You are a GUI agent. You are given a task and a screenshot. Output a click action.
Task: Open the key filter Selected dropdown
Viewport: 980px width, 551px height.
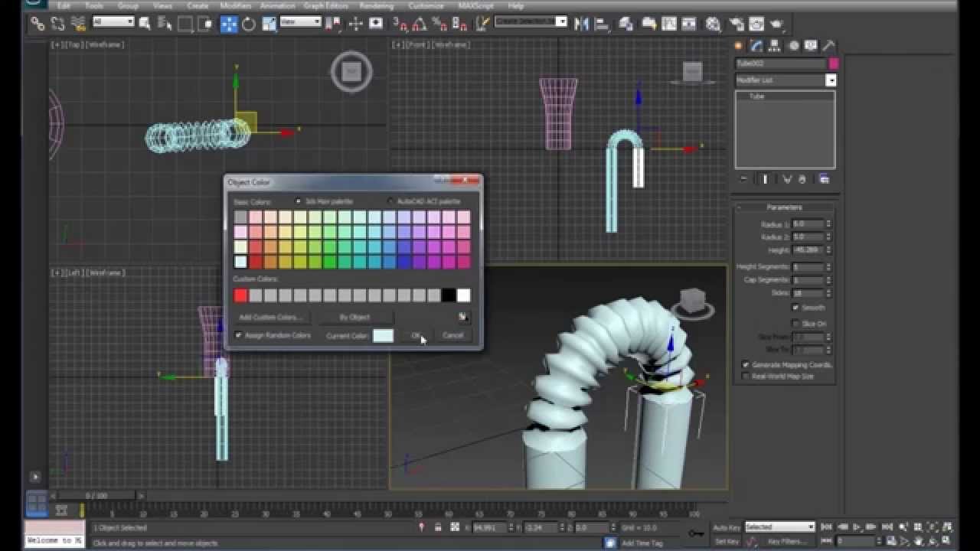click(x=779, y=527)
